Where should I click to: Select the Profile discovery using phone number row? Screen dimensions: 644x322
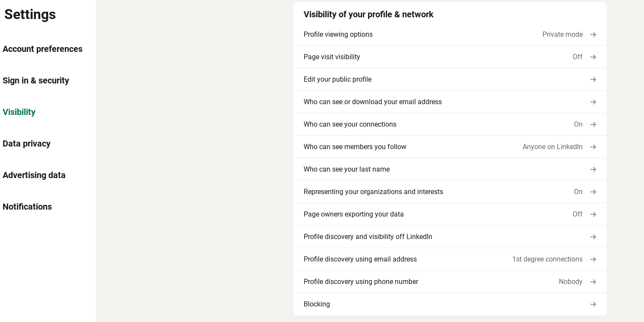click(450, 282)
